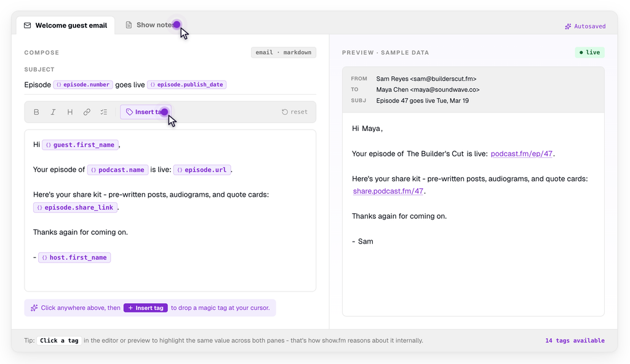Toggle bold formatting in the toolbar
This screenshot has height=364, width=630.
36,112
